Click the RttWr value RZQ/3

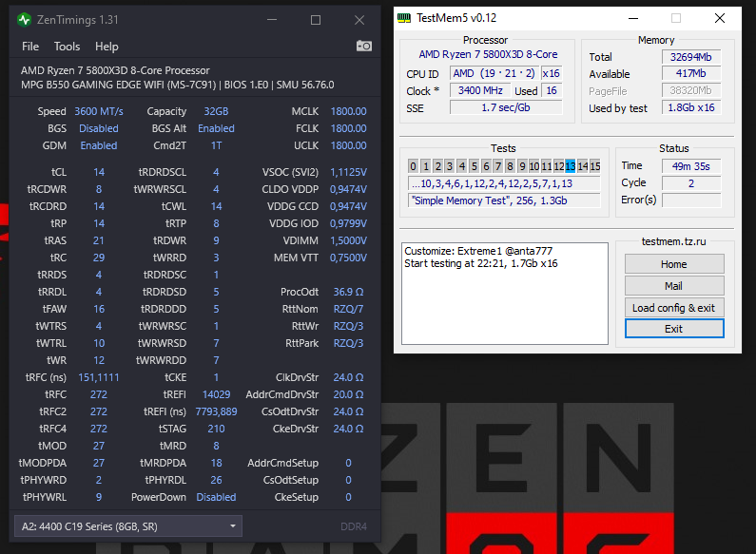[348, 326]
